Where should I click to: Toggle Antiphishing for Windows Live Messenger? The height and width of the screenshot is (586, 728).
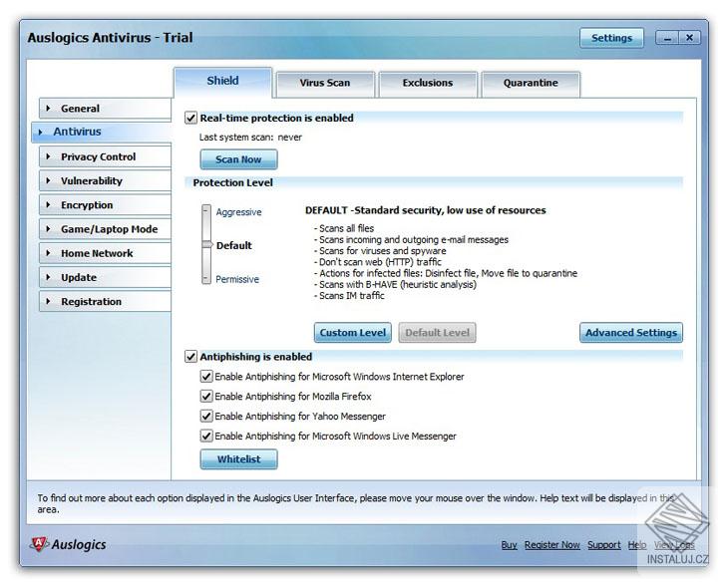pos(206,437)
